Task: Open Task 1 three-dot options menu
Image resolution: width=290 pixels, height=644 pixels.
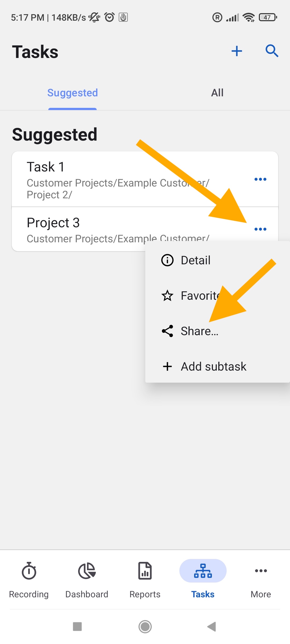Action: point(260,179)
